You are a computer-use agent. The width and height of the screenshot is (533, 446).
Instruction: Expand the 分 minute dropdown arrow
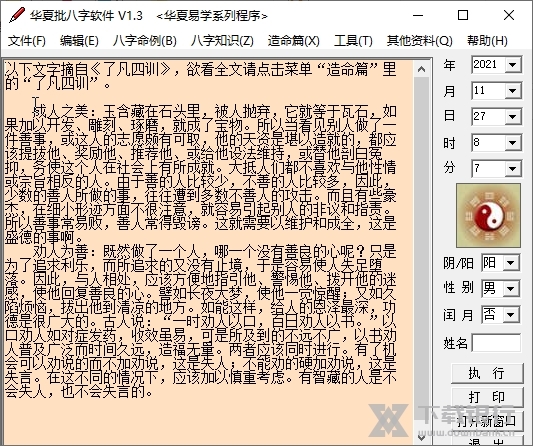point(513,168)
